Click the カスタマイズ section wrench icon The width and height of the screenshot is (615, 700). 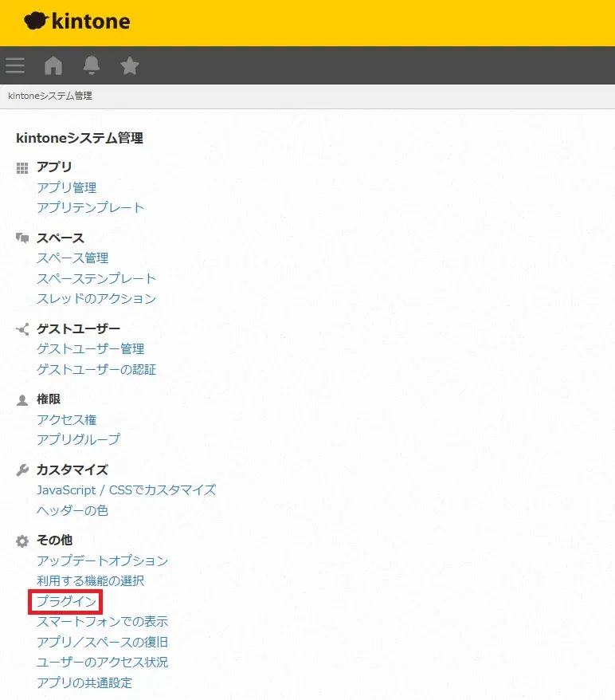(22, 470)
